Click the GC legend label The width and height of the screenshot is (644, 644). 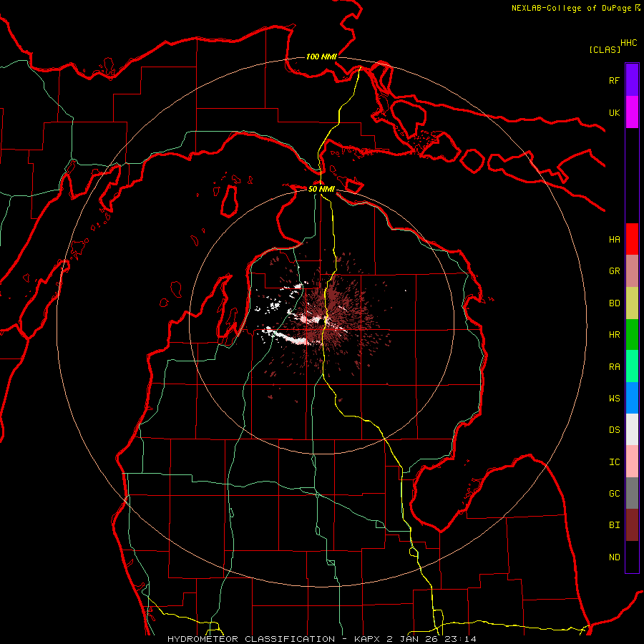click(614, 494)
